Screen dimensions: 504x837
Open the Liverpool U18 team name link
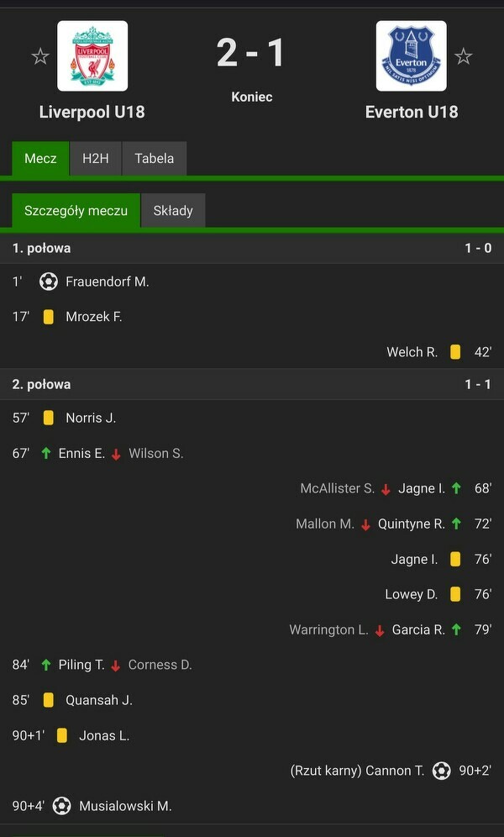pyautogui.click(x=92, y=112)
